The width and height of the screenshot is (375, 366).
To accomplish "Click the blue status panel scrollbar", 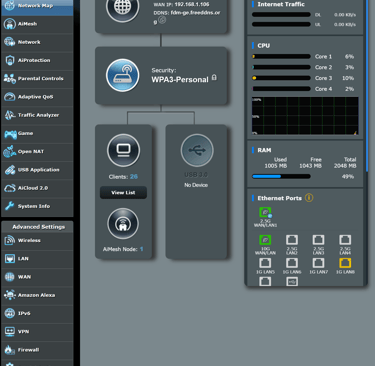I will coord(367,86).
